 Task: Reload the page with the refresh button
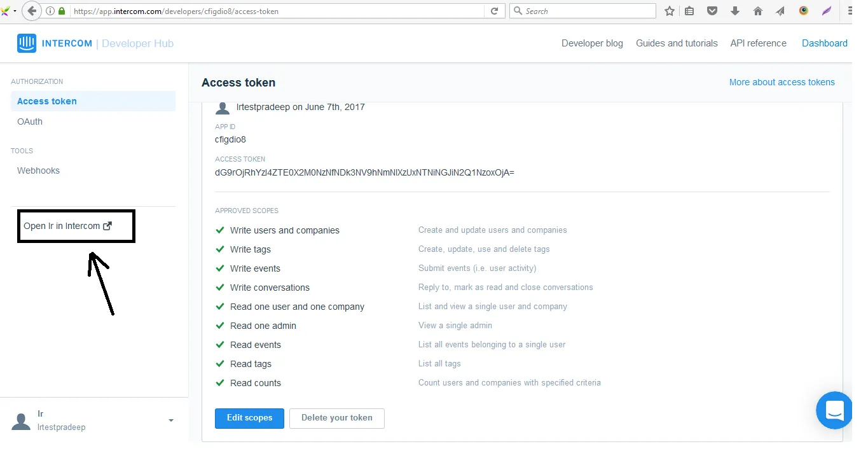(494, 11)
